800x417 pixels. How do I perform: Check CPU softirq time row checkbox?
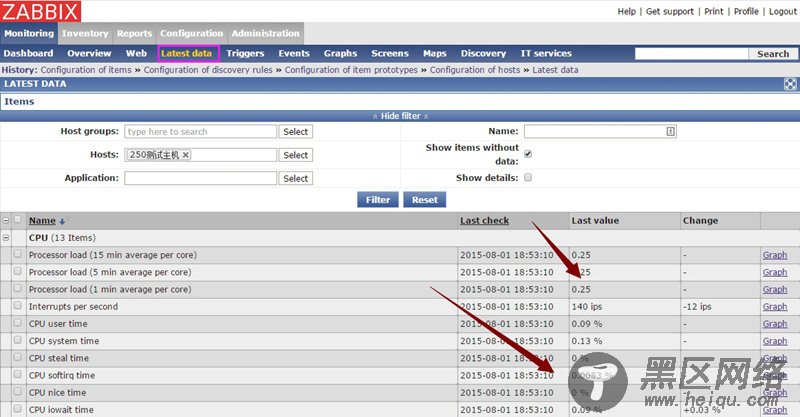point(18,375)
